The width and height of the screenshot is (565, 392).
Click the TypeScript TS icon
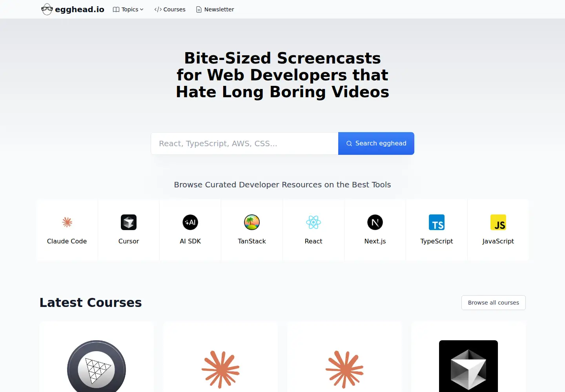click(x=437, y=222)
